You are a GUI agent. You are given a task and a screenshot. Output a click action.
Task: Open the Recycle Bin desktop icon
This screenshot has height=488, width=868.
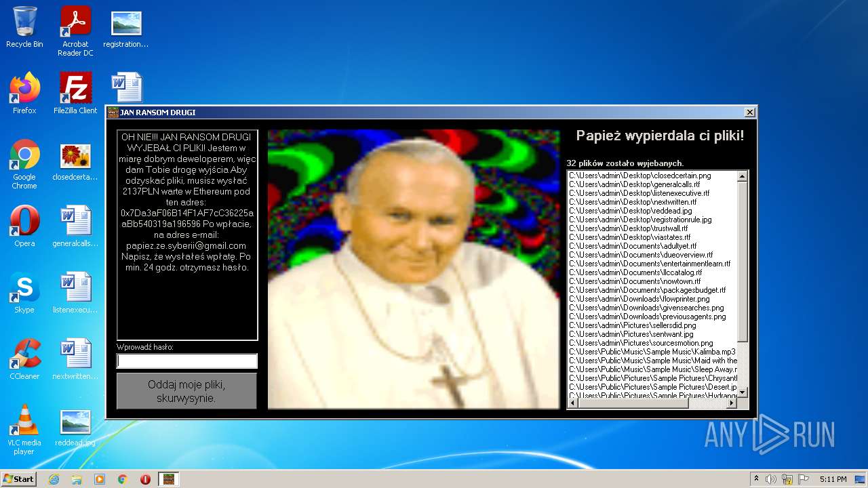coord(24,27)
